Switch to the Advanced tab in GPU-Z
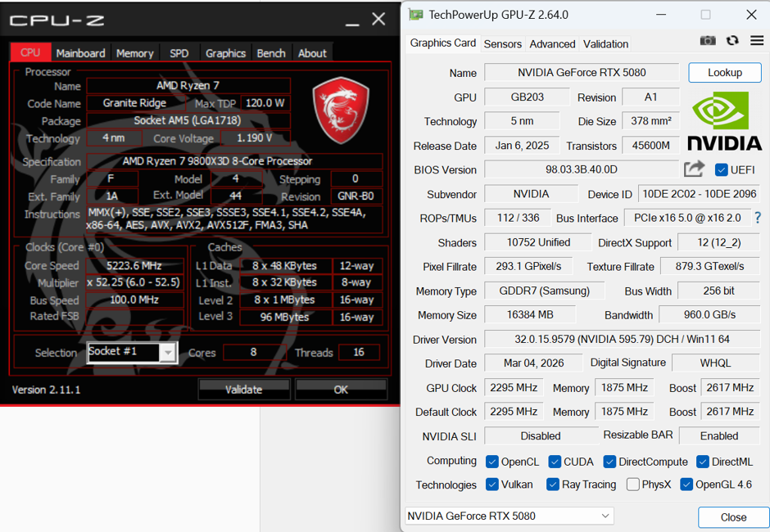770x532 pixels. pos(552,44)
